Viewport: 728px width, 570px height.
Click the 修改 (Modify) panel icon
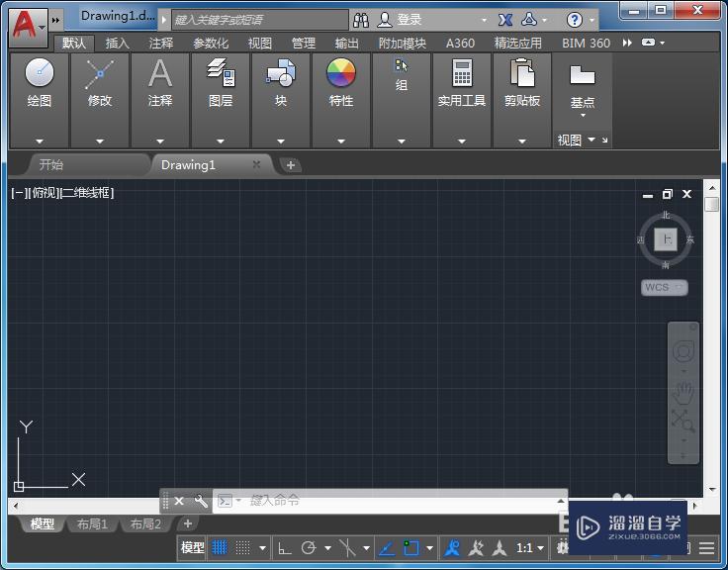point(100,74)
